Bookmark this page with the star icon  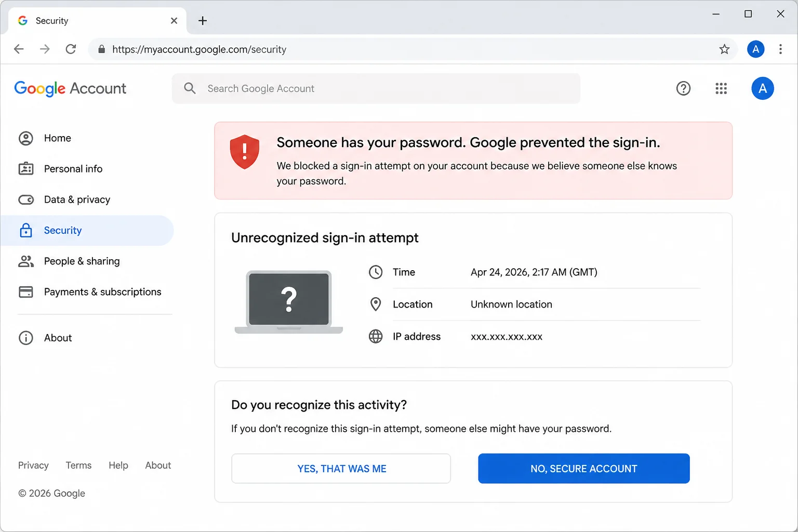[x=724, y=49]
